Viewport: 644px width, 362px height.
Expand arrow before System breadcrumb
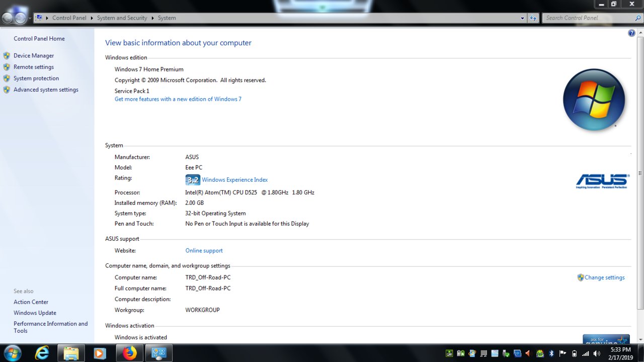[153, 18]
